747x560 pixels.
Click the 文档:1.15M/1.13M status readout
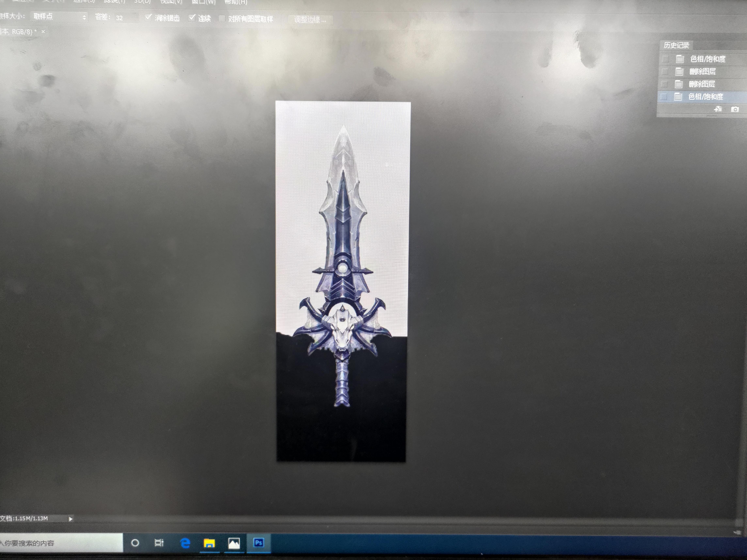24,519
